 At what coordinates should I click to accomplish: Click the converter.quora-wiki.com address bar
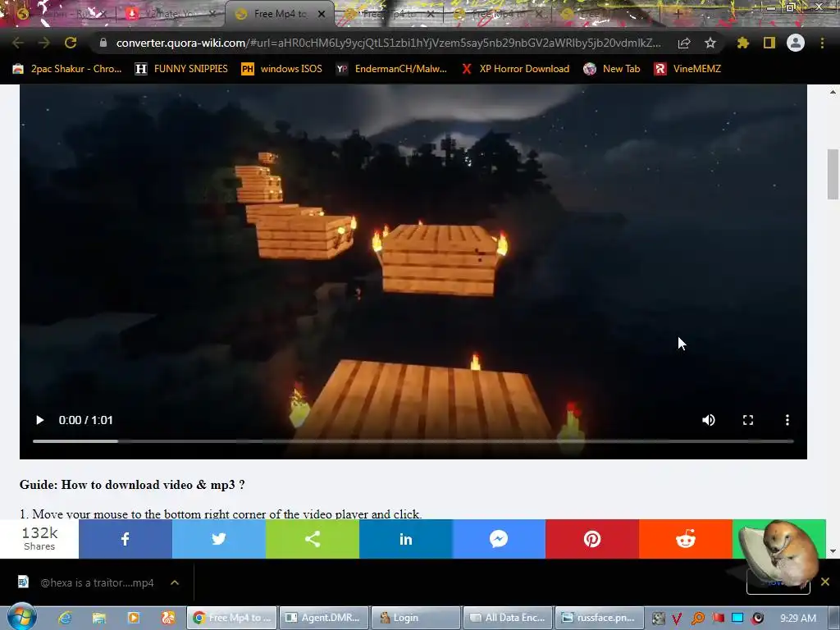coord(388,43)
